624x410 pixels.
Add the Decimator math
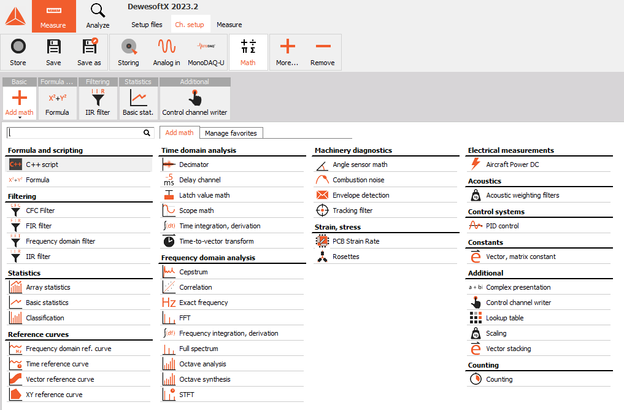point(232,164)
